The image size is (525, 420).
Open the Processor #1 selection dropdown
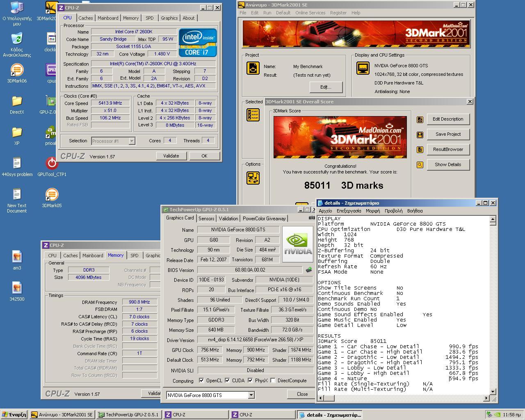(132, 141)
